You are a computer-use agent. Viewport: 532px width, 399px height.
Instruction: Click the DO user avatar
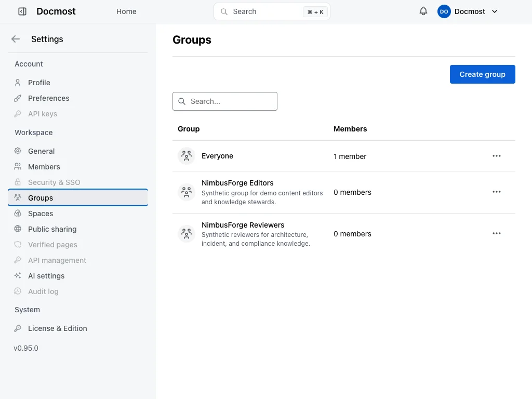coord(444,11)
